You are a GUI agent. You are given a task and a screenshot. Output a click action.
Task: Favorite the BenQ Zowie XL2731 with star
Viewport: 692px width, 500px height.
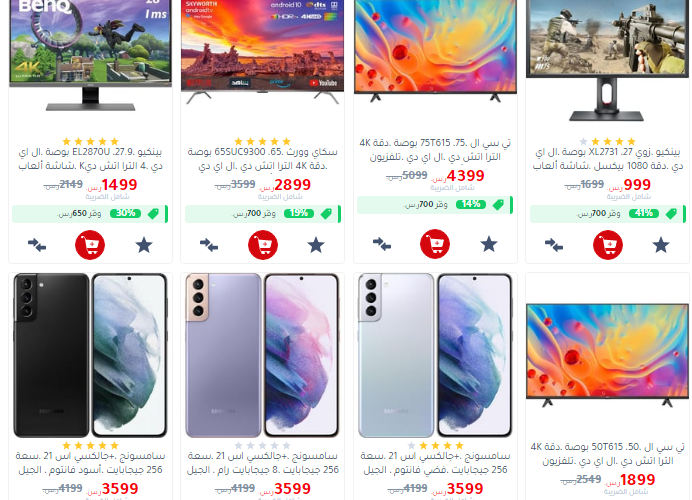(661, 245)
